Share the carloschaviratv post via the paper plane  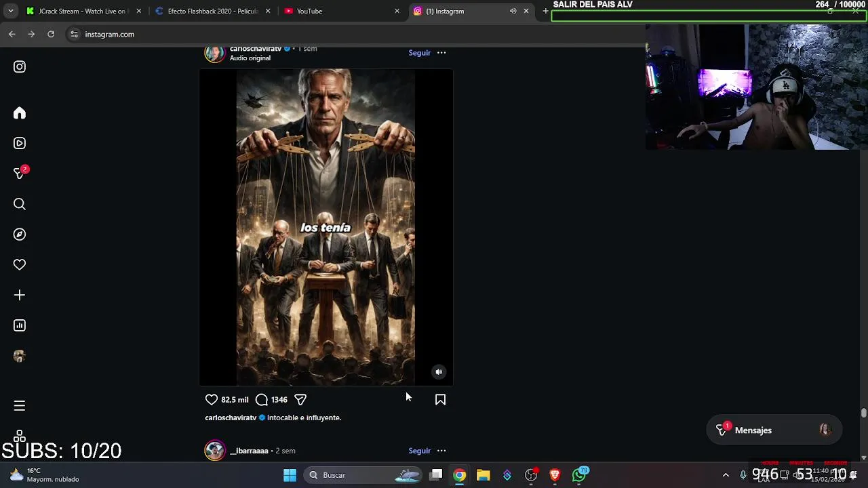click(x=300, y=399)
